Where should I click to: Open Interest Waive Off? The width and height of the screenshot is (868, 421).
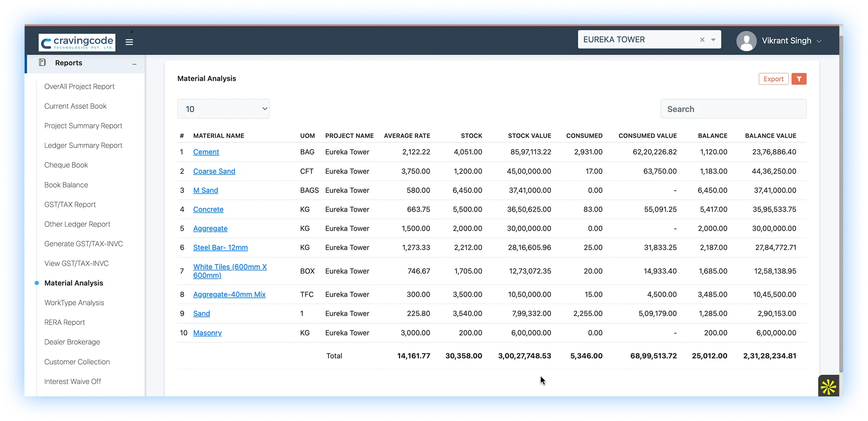72,381
